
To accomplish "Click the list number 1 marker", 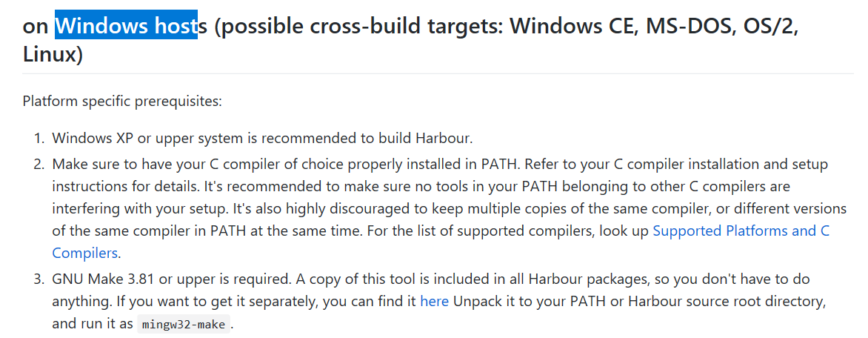I will coord(40,138).
